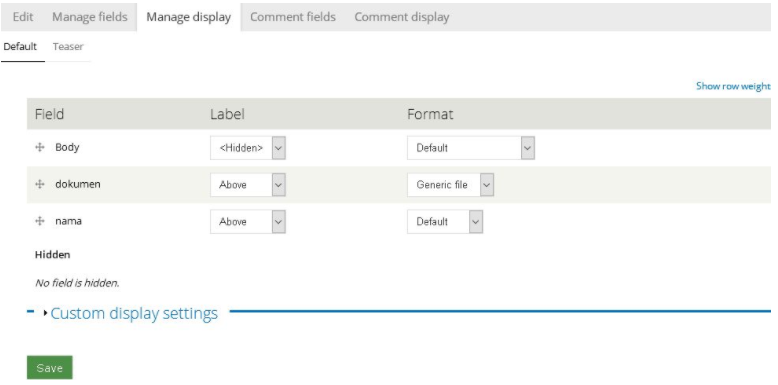Screen dimensions: 778x385
Task: Switch to the Edit tab
Action: click(x=23, y=17)
